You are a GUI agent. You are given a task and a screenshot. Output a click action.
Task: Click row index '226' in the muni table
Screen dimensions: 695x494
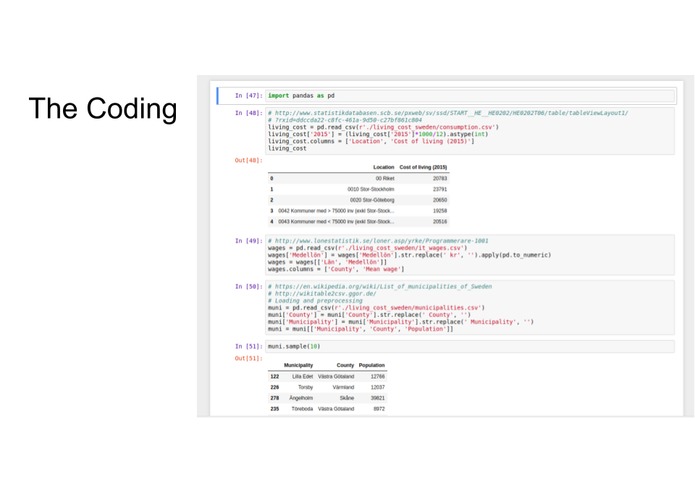click(275, 387)
